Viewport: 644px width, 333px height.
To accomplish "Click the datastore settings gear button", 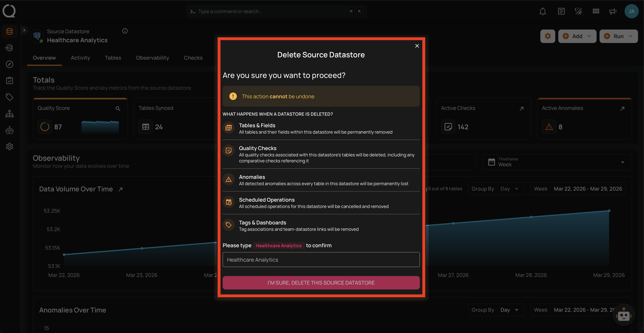I will [x=547, y=36].
